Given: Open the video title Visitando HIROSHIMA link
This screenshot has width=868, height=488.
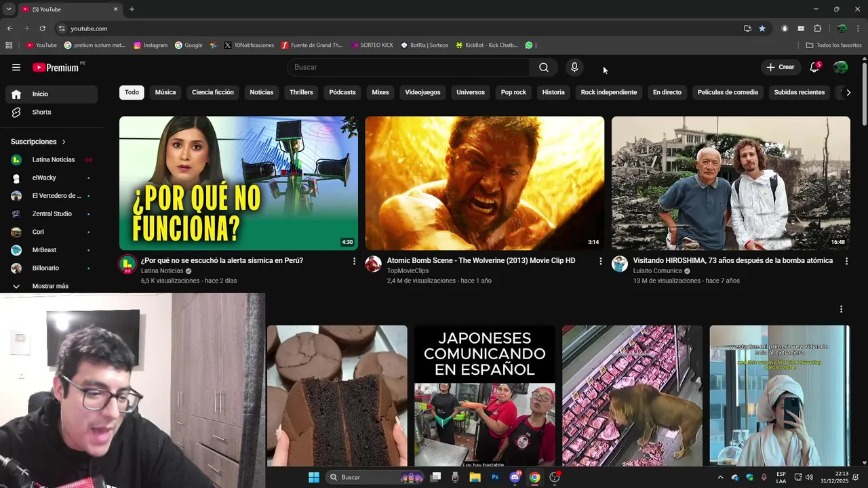Looking at the screenshot, I should (x=733, y=261).
